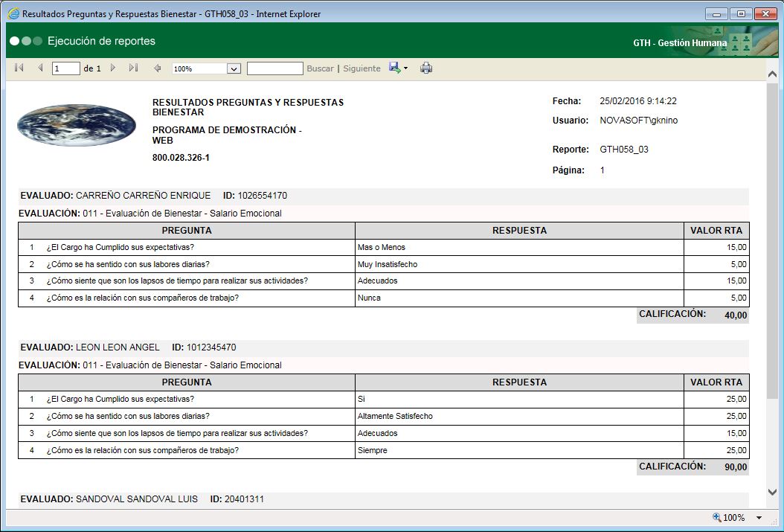
Task: Click the GTH - Gestión Humana banner text
Action: (x=680, y=43)
